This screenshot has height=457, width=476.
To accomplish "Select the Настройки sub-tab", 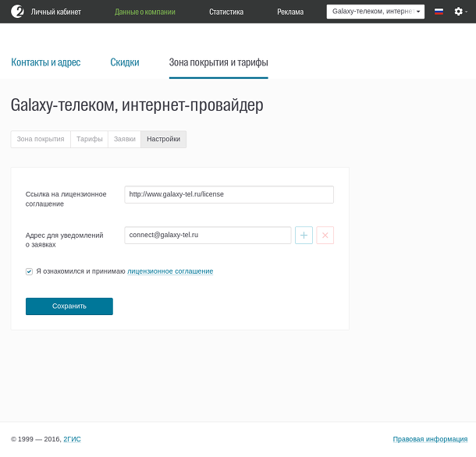I will pos(164,140).
